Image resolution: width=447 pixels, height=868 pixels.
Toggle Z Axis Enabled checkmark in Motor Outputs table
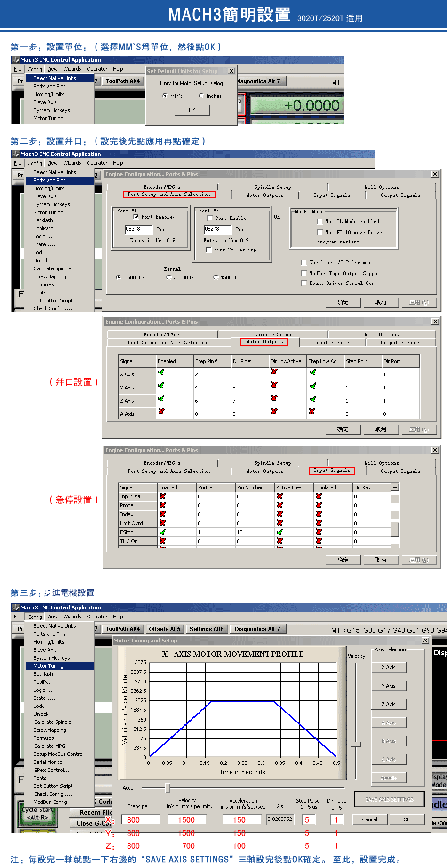click(161, 398)
